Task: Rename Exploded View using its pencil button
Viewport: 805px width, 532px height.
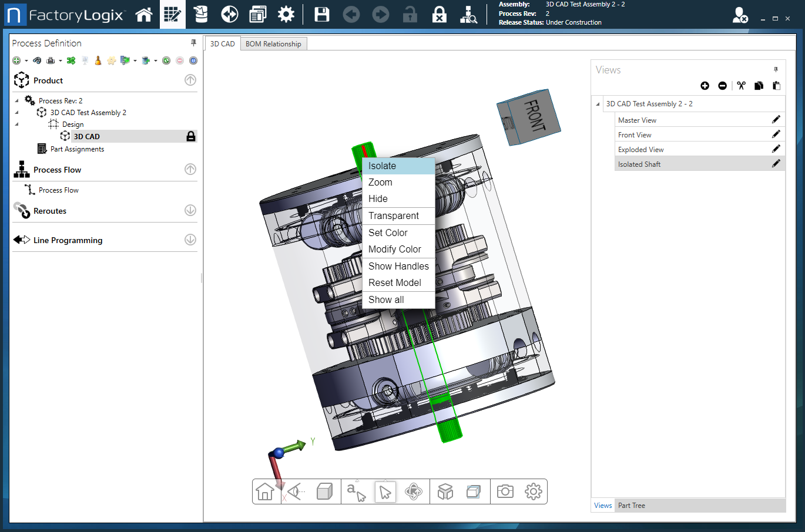Action: click(776, 149)
